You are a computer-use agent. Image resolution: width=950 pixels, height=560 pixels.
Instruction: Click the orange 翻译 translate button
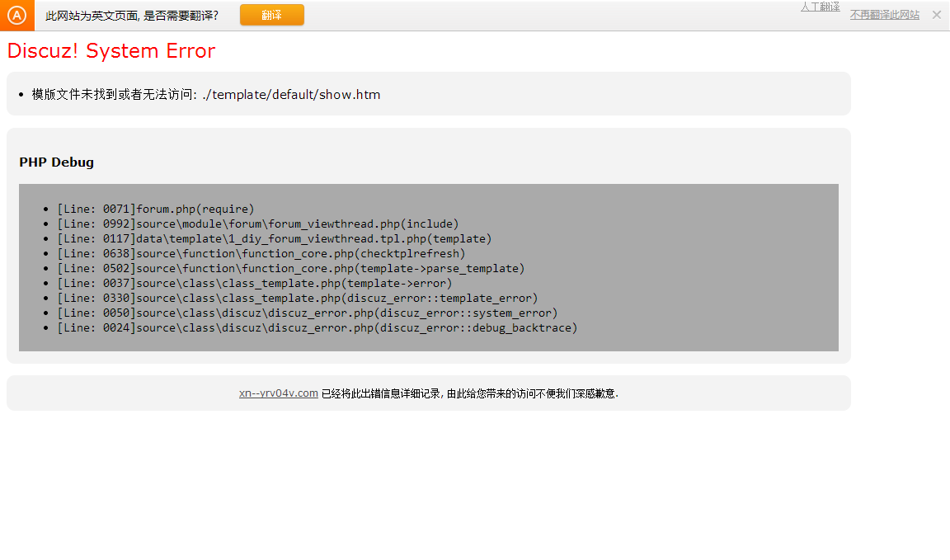click(272, 15)
